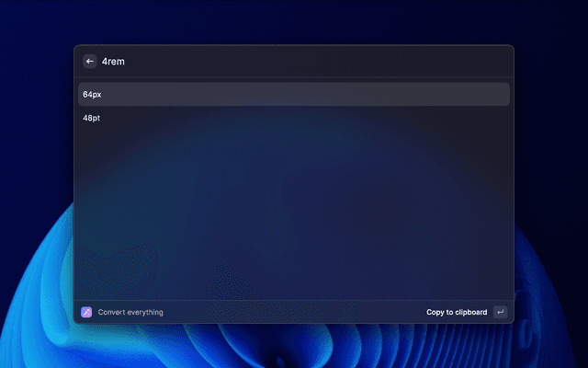The height and width of the screenshot is (368, 588).
Task: Choose the points conversion row
Action: (293, 118)
